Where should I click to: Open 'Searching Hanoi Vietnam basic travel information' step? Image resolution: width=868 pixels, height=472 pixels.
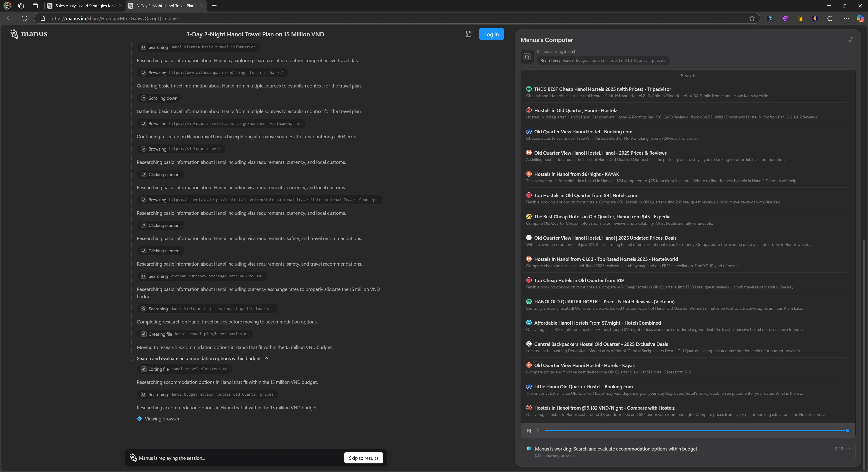point(198,47)
